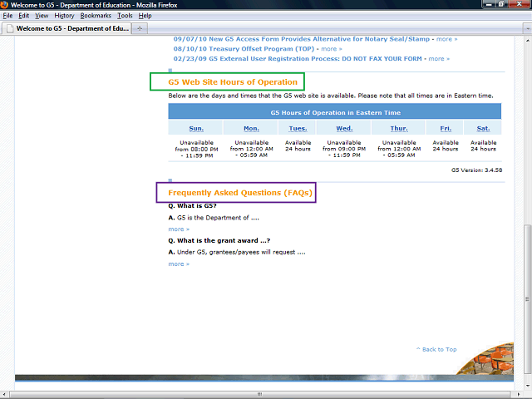Open G5 External User Registration Process link
Image resolution: width=532 pixels, height=399 pixels.
pyautogui.click(x=298, y=59)
